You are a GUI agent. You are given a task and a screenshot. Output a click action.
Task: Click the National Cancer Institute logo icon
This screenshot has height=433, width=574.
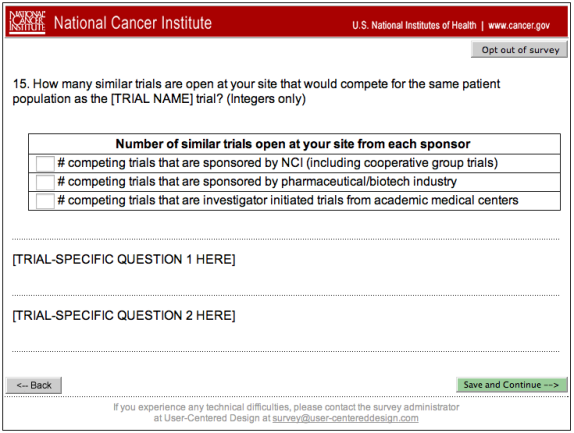(27, 22)
